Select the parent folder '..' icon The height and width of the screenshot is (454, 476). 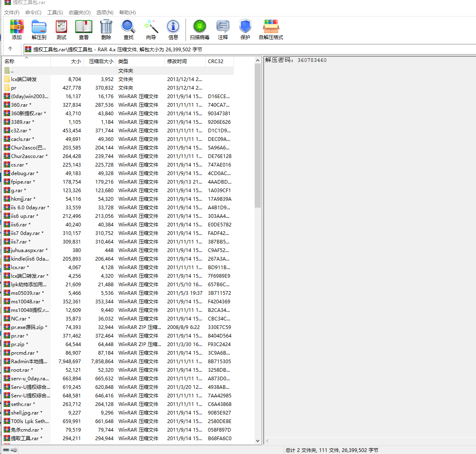7,71
